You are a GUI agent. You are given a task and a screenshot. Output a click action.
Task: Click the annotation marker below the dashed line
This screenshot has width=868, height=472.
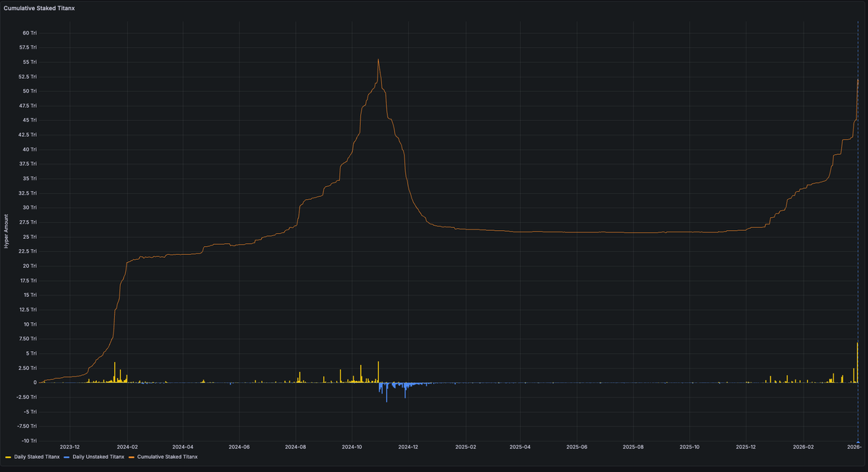click(x=858, y=442)
